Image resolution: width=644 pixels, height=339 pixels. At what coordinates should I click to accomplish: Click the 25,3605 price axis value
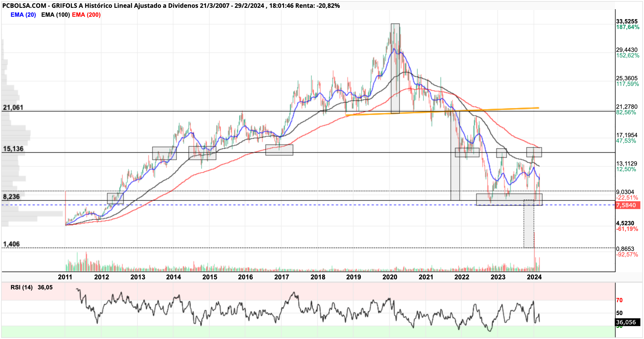(627, 78)
